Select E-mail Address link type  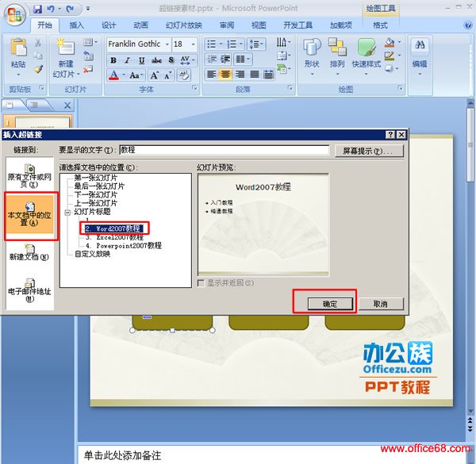(x=29, y=290)
